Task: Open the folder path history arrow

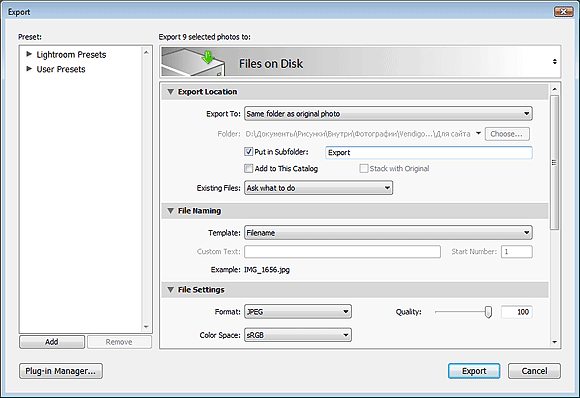Action: point(478,133)
